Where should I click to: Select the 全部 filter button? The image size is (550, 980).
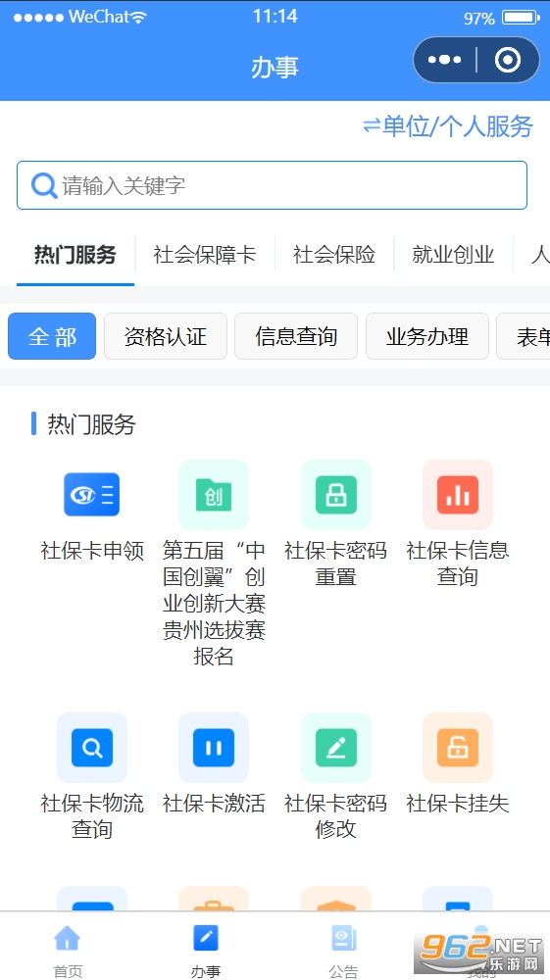point(52,336)
